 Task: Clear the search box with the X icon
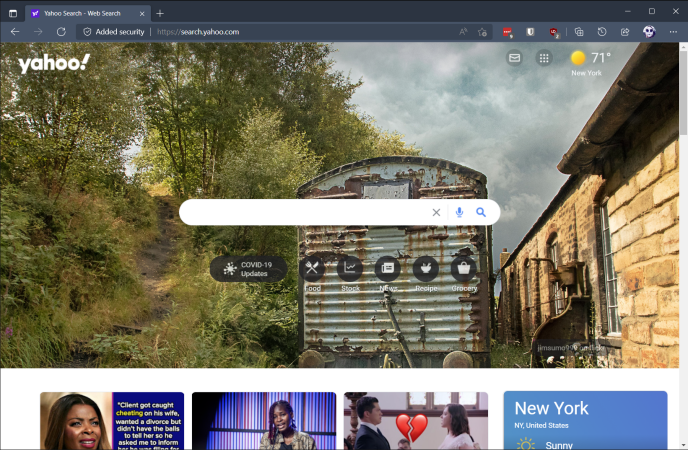436,213
